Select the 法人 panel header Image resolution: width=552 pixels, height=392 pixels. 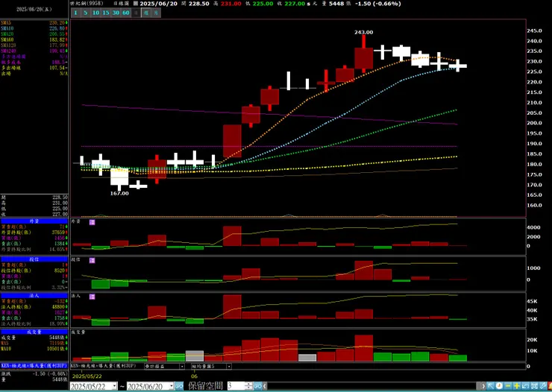pos(34,296)
